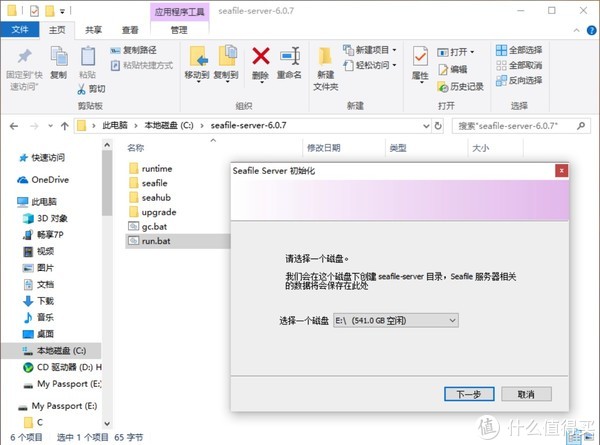This screenshot has height=445, width=600.
Task: Click the Edit button in ribbon
Action: 452,69
